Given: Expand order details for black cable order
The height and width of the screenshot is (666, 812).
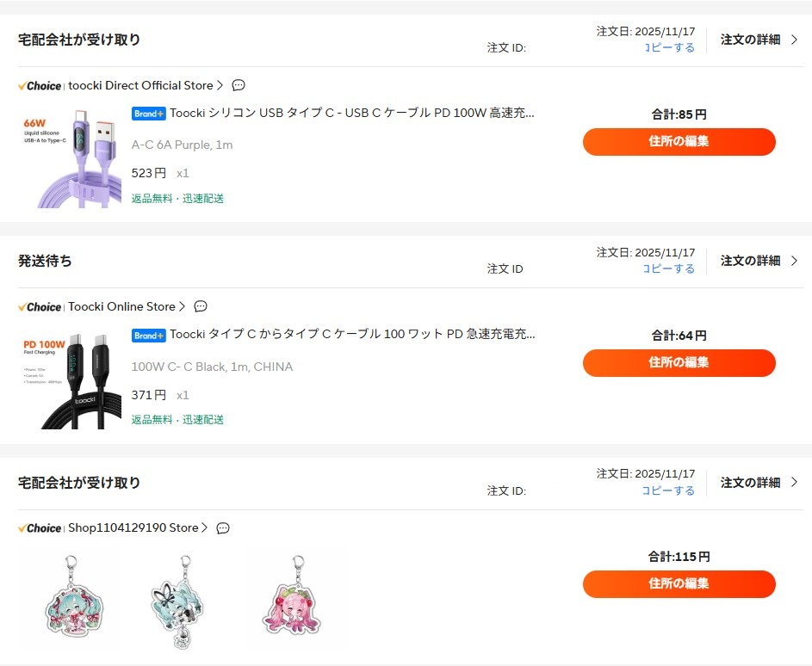Looking at the screenshot, I should (759, 260).
